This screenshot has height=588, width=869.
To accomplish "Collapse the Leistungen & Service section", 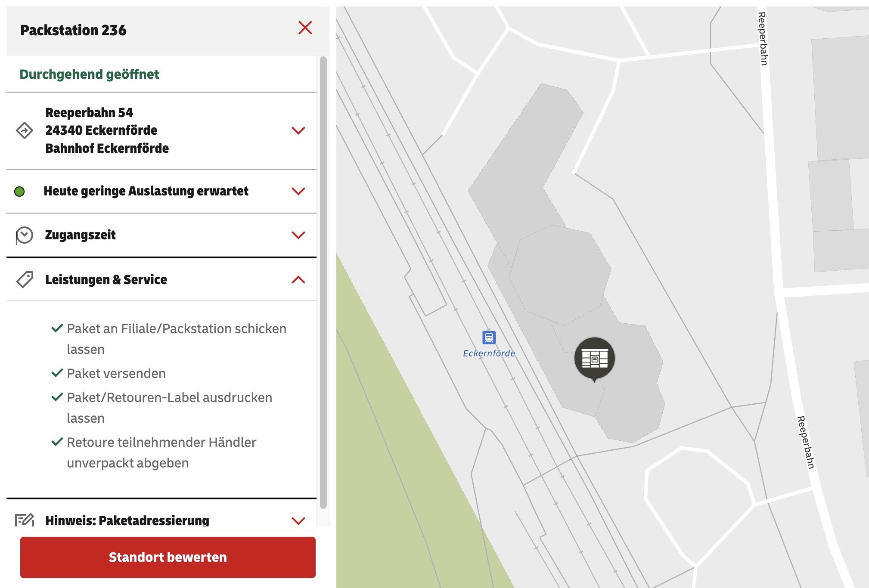I will 298,280.
